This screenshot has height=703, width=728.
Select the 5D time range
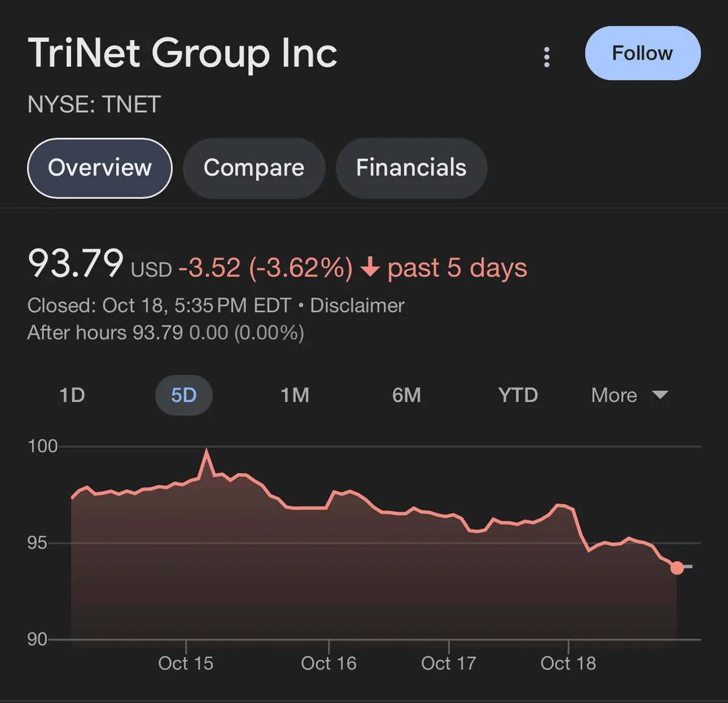pos(184,395)
